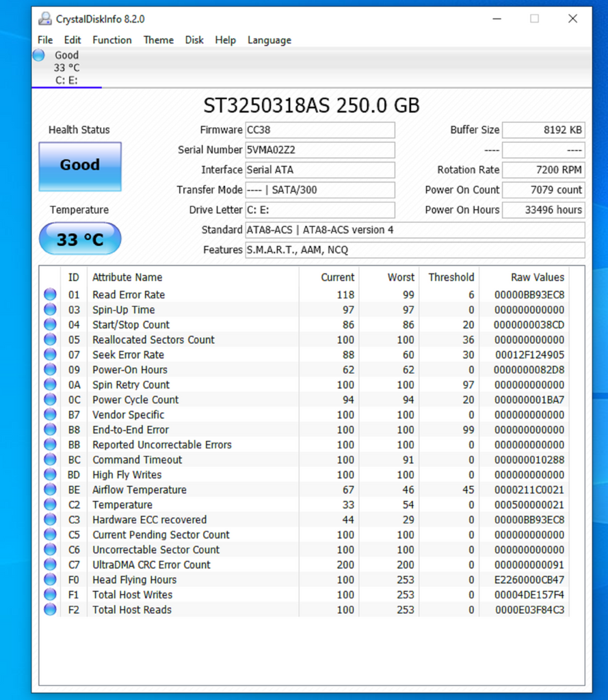Click the status orb for Current Pending Sector Count
Viewport: 608px width, 700px height.
coord(50,535)
